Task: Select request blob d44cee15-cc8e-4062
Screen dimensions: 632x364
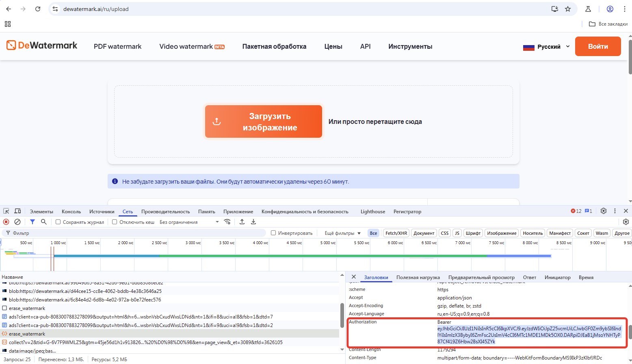Action: coord(170,291)
